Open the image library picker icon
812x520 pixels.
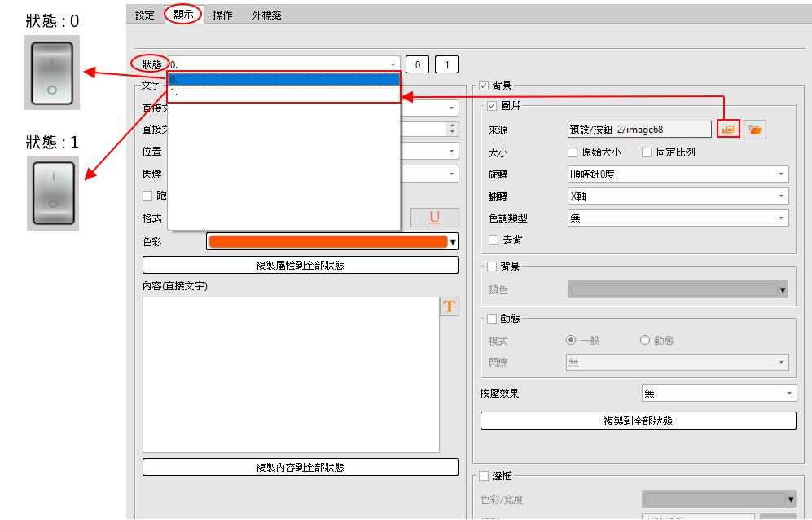tap(728, 130)
